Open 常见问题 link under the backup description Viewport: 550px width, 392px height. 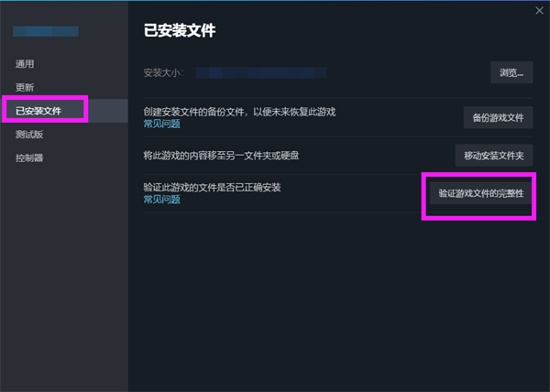tap(161, 123)
